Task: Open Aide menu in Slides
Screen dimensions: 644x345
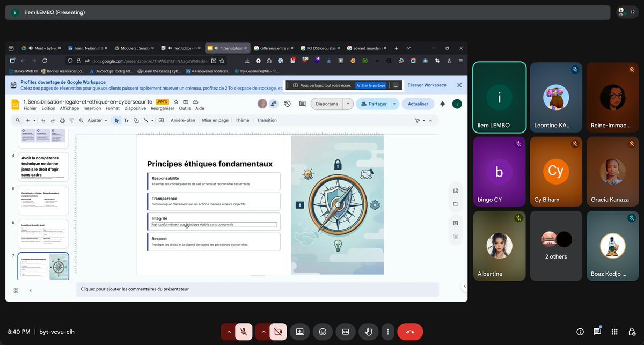Action: click(200, 108)
